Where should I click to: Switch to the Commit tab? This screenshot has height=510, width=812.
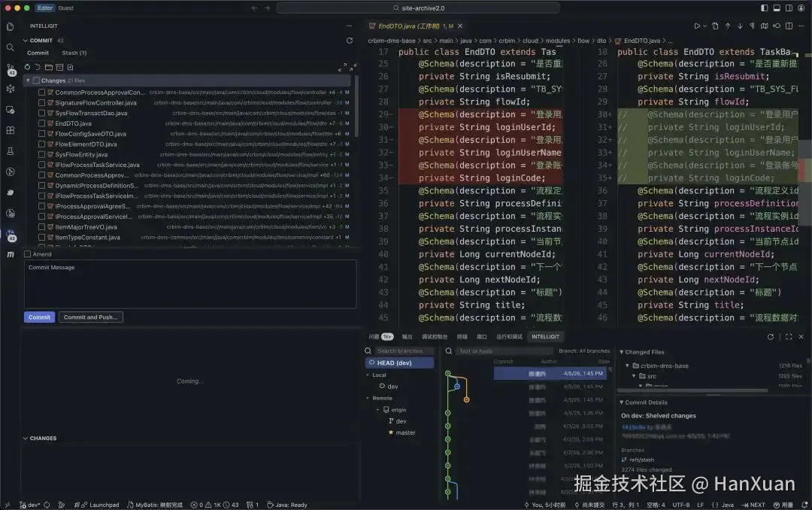coord(38,53)
